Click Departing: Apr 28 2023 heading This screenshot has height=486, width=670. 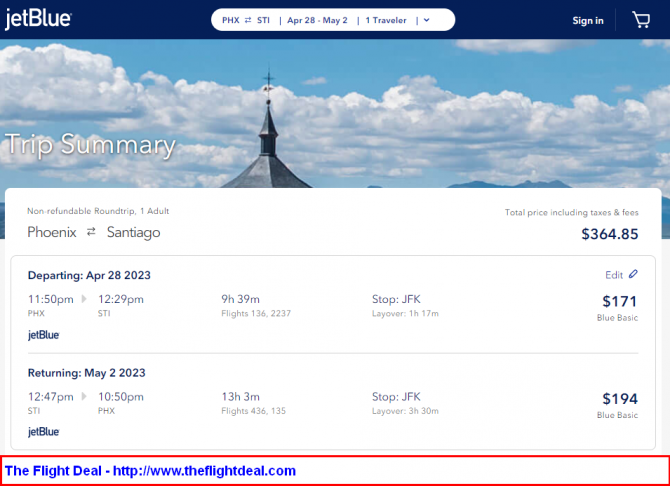(x=89, y=275)
